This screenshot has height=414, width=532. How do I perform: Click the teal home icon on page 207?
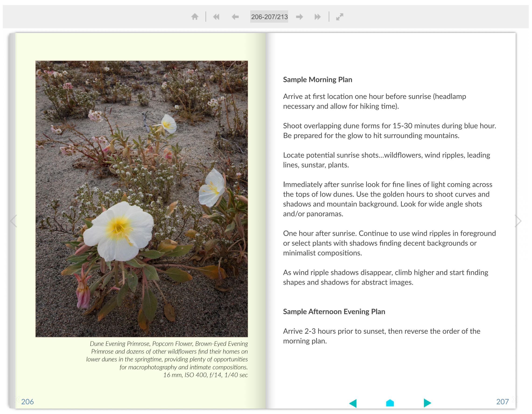coord(390,403)
